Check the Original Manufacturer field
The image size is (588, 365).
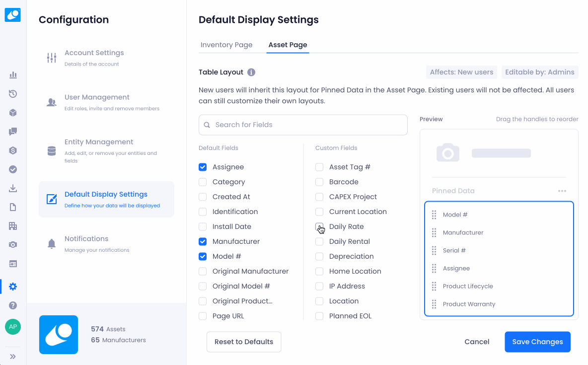coord(203,271)
